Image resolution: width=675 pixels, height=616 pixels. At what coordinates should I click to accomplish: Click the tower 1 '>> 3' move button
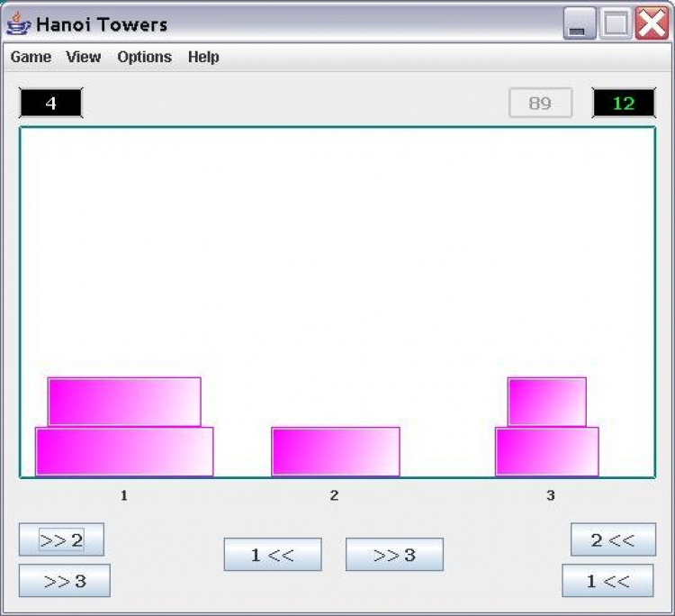(x=65, y=581)
